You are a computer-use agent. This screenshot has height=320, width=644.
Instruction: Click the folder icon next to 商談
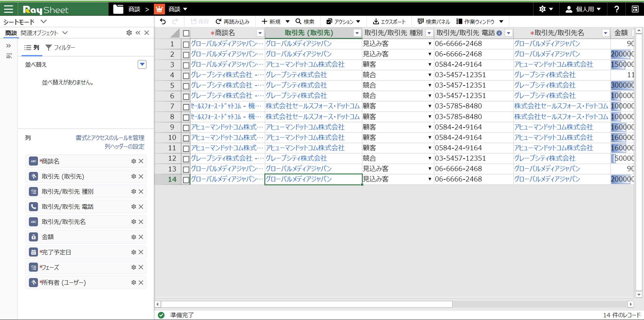pos(118,9)
